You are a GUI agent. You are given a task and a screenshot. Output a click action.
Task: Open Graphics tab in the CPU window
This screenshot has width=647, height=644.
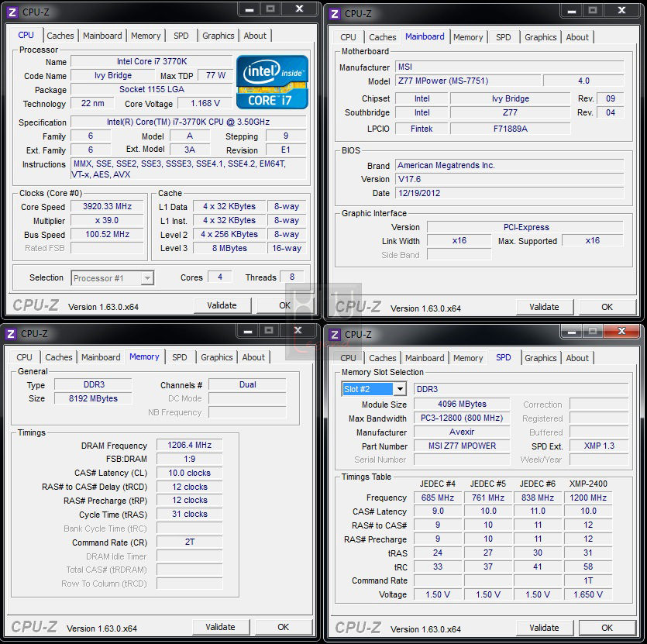tap(219, 36)
